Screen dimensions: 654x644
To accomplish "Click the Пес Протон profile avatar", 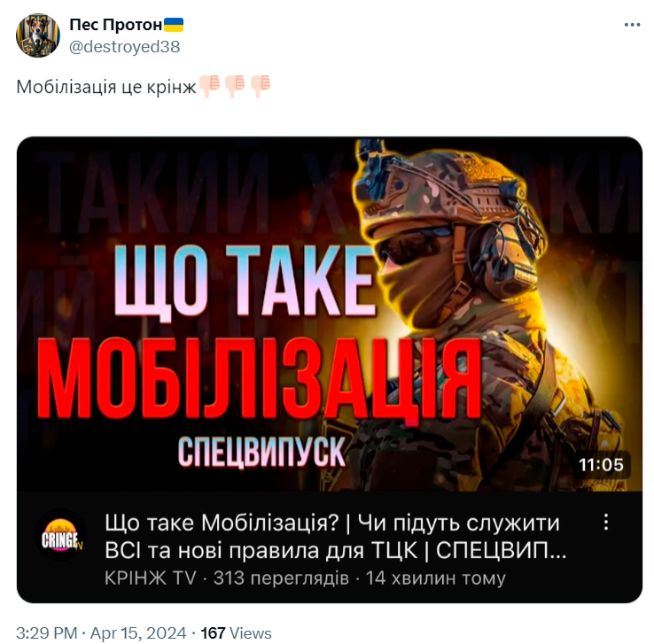I will pyautogui.click(x=38, y=35).
